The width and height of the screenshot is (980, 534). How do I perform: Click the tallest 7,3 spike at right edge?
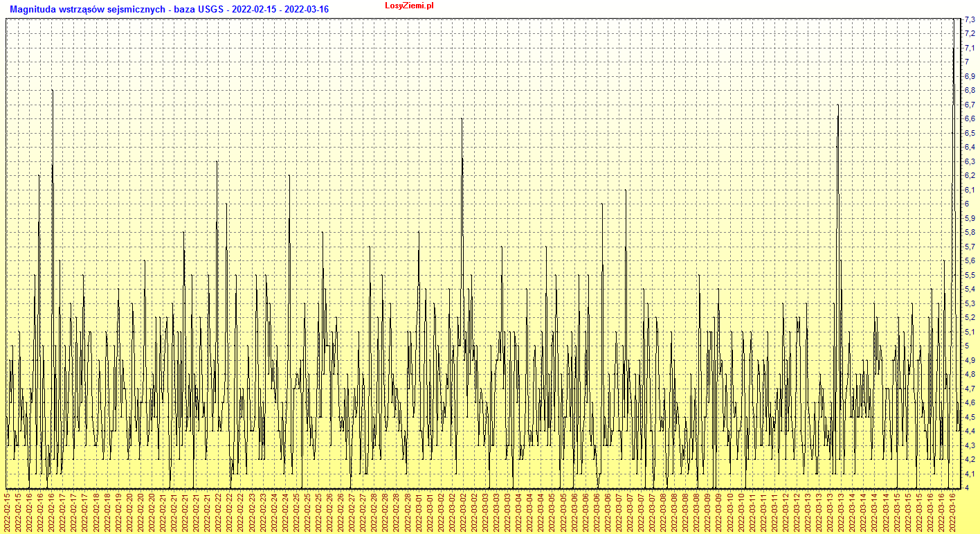954,21
